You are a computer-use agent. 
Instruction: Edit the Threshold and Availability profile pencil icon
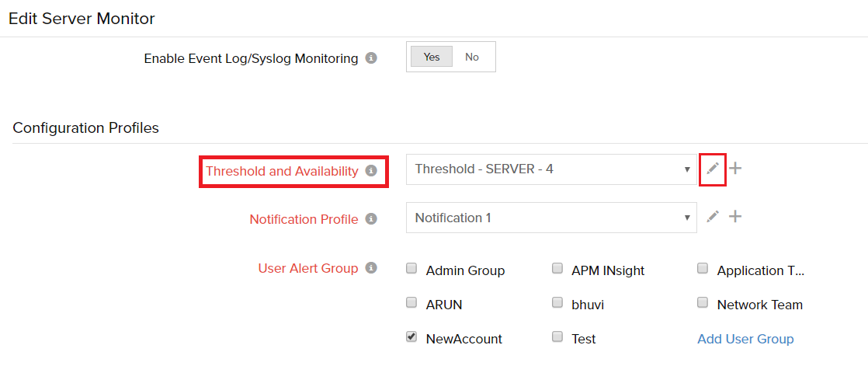coord(713,169)
